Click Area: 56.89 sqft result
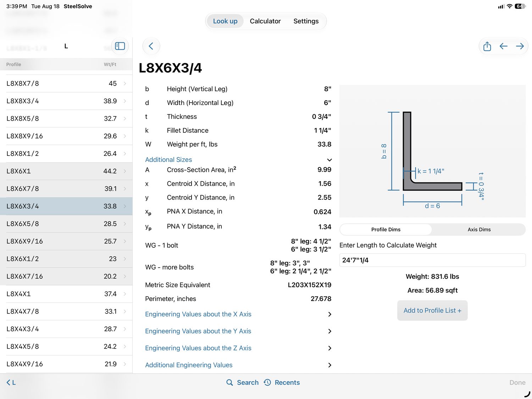Screen dimensions: 532x399 point(432,290)
